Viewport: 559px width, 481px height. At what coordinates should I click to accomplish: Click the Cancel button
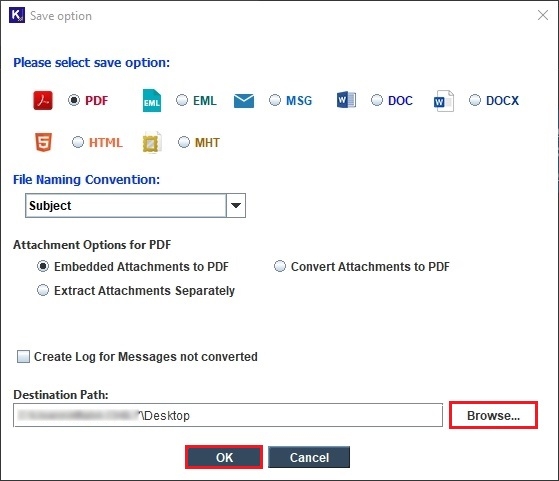(x=309, y=457)
